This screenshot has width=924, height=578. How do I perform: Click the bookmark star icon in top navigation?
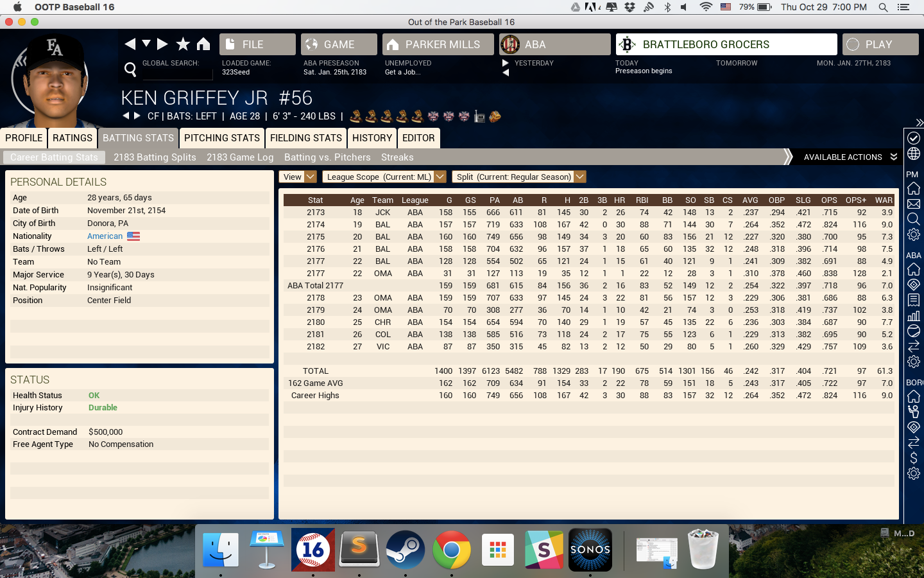pos(183,44)
